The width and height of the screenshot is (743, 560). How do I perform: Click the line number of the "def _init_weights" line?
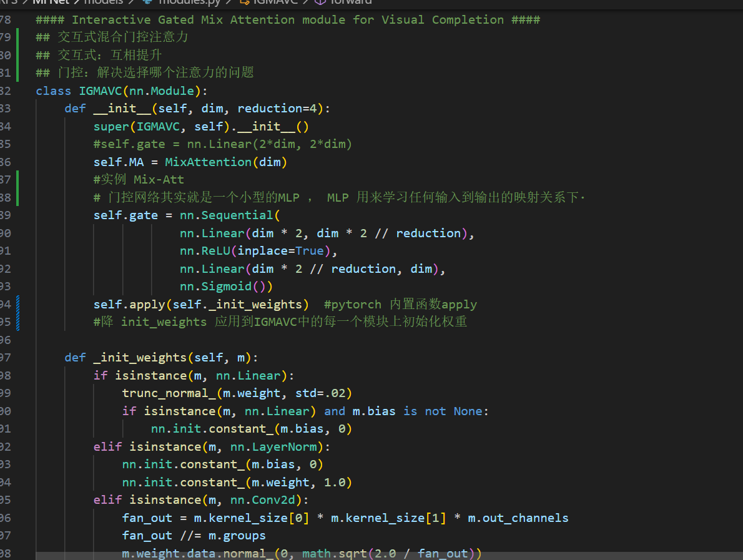5,357
